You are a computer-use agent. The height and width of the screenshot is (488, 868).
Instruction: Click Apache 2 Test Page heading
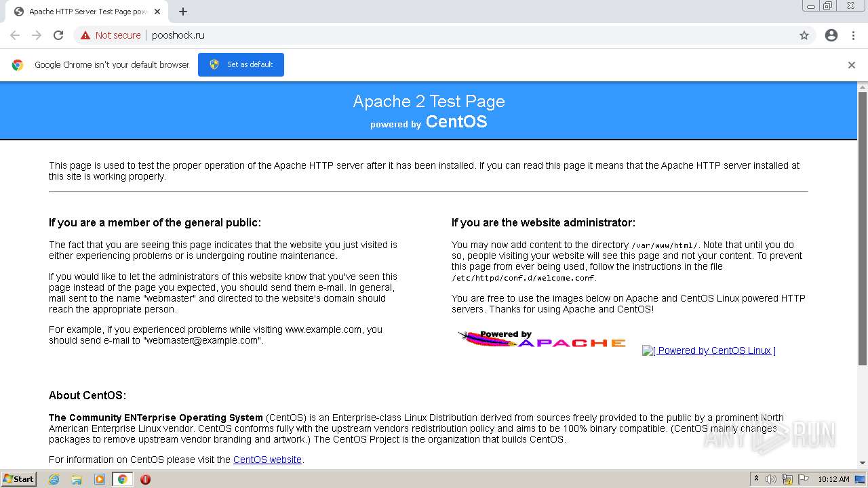[429, 101]
